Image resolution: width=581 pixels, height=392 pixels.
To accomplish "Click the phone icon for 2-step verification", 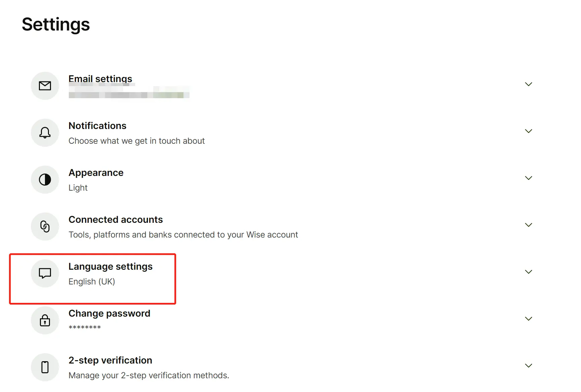I will (45, 367).
